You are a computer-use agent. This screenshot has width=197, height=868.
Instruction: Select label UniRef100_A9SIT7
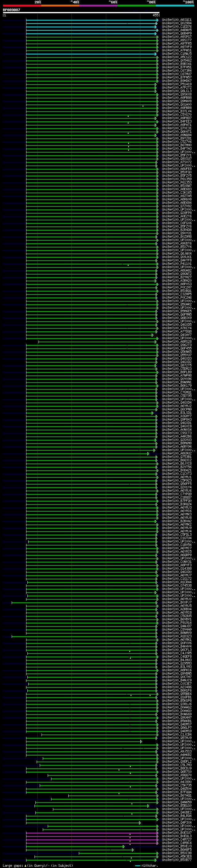176,40
